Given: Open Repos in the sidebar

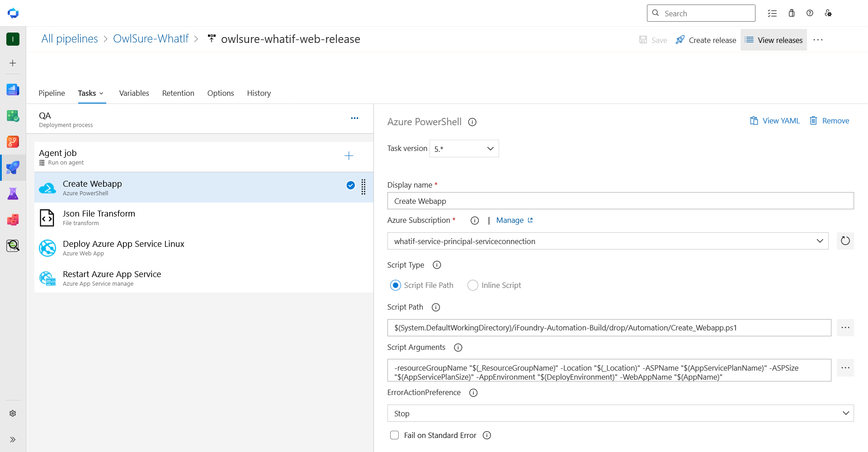Looking at the screenshot, I should coord(13,142).
